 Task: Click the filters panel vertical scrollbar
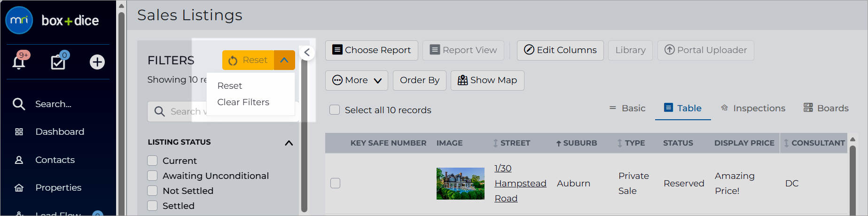[304, 136]
